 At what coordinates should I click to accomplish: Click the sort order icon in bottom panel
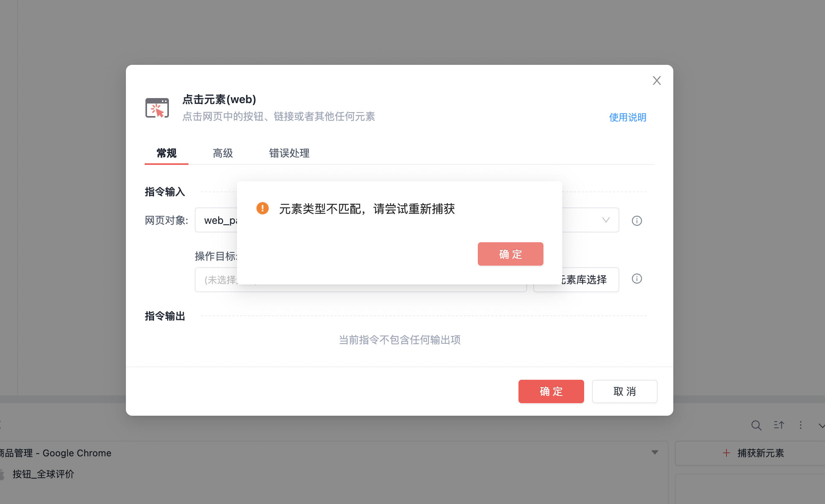click(x=779, y=425)
